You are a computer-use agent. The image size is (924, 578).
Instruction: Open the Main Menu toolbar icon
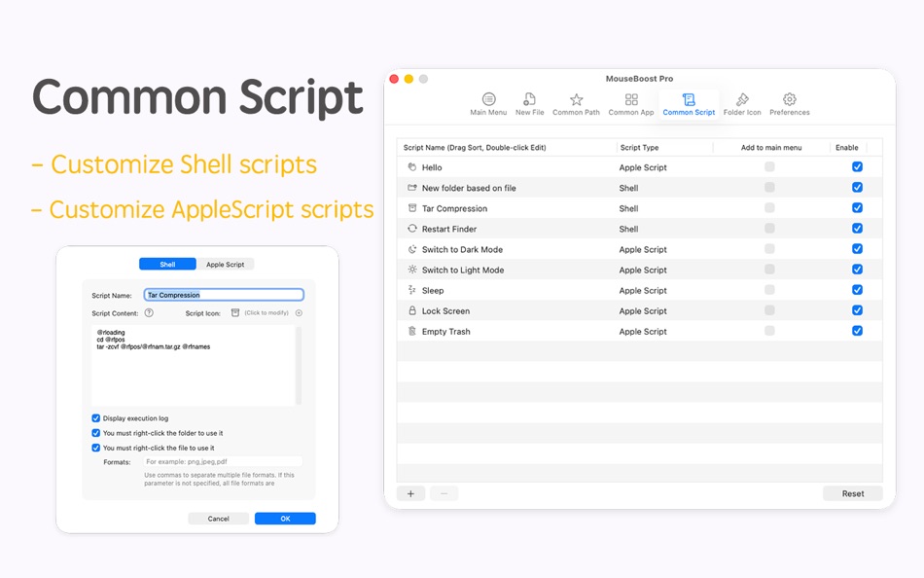click(x=488, y=104)
